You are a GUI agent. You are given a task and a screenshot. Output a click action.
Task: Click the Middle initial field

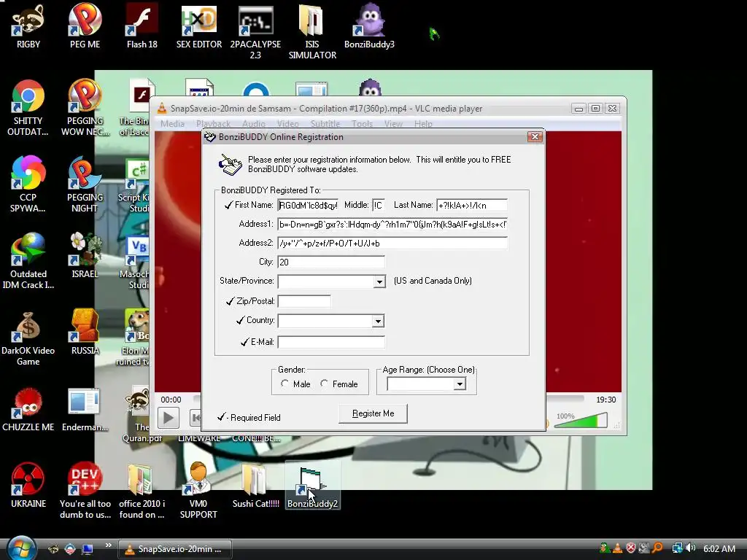click(379, 205)
